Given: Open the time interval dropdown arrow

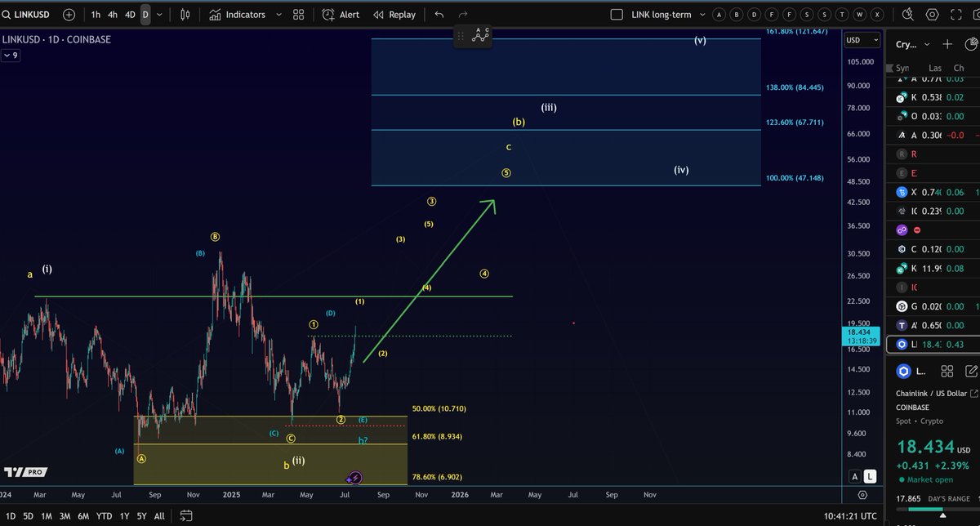Looking at the screenshot, I should [x=160, y=15].
